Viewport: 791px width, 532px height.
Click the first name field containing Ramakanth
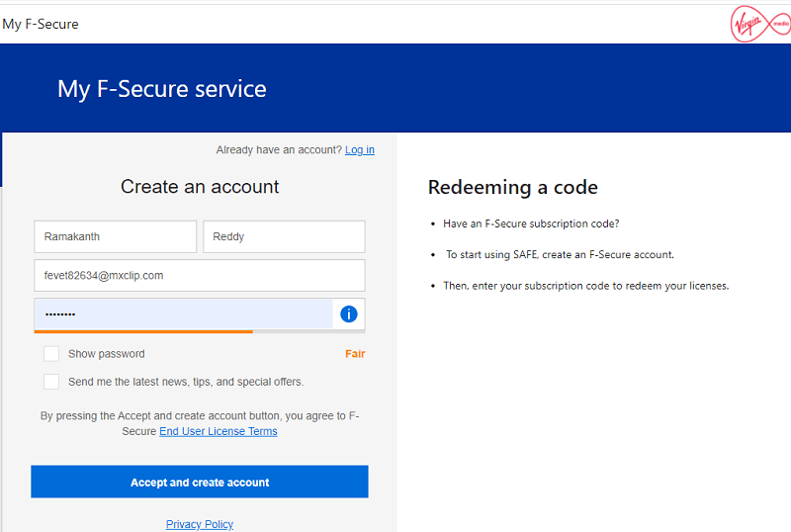(116, 237)
